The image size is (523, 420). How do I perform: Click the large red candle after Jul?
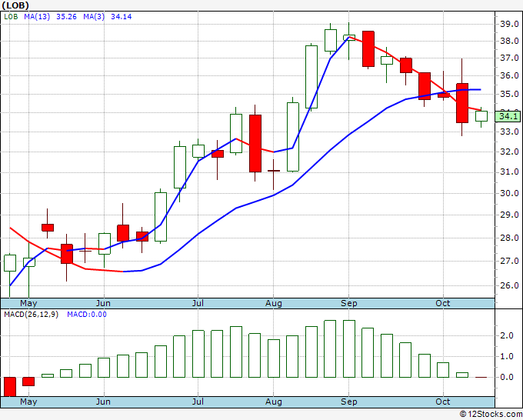(x=255, y=143)
